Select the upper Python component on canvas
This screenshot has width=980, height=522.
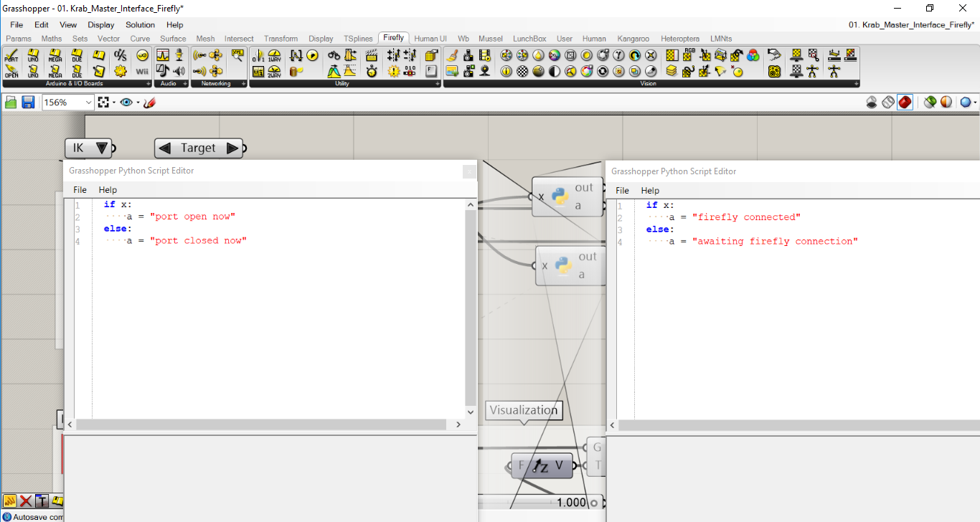click(567, 196)
